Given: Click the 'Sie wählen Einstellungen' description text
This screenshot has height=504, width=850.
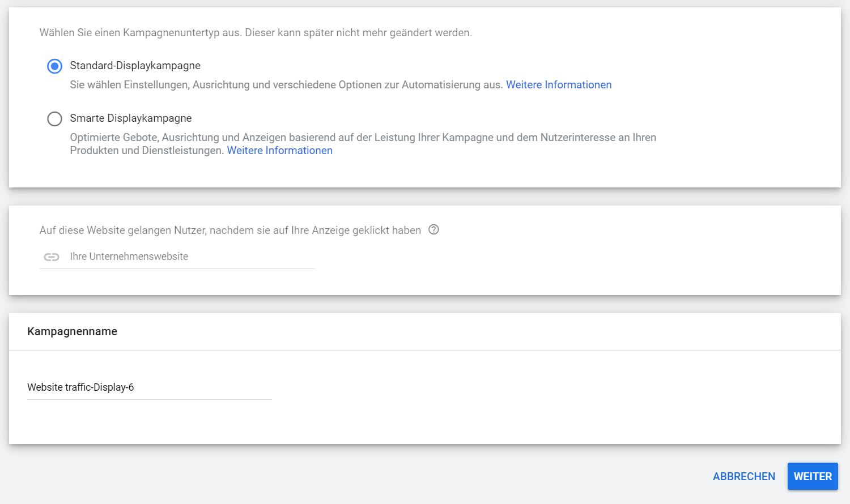Looking at the screenshot, I should pos(286,85).
